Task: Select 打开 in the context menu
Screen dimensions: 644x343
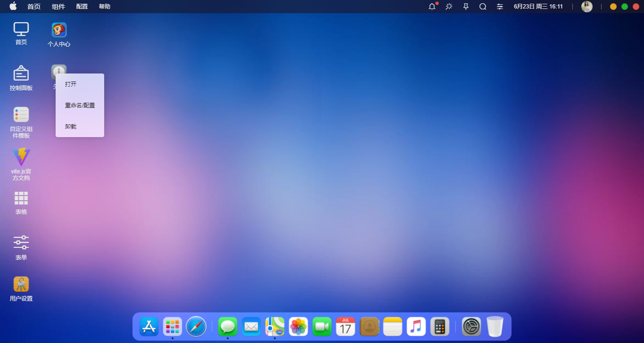Action: (70, 84)
